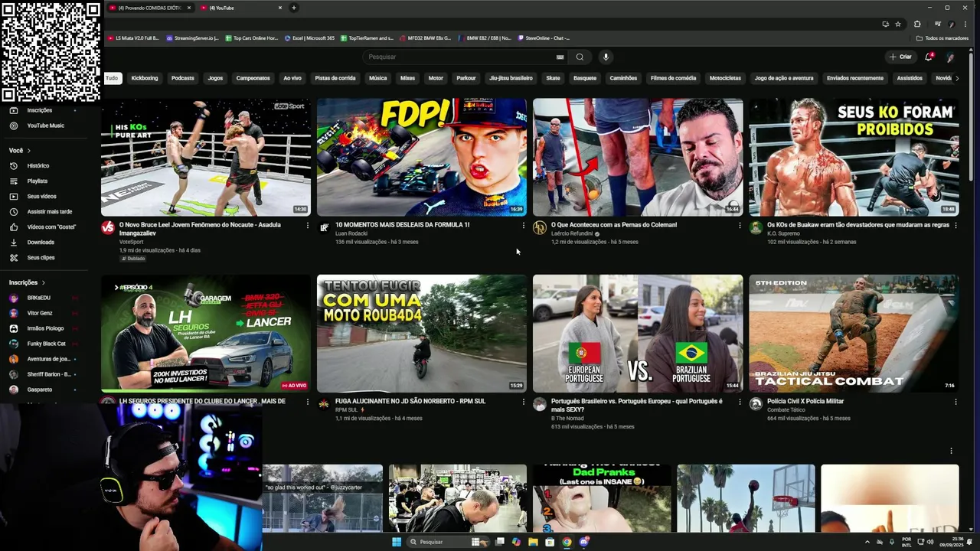Switch to the Provando COMIDAS EXÓTICAS browser tab

150,8
